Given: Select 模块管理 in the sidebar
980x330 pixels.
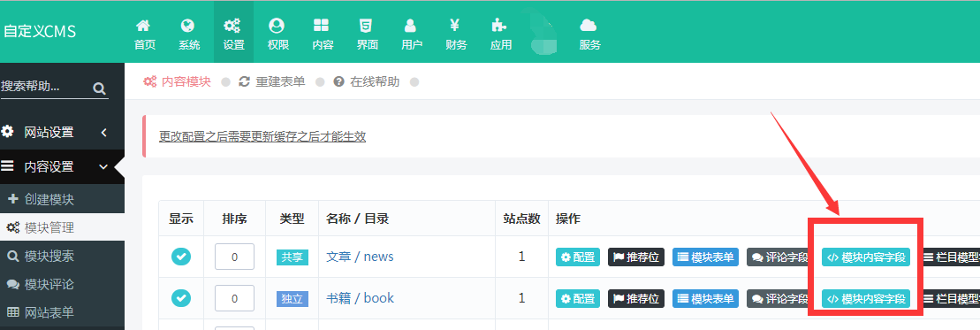Looking at the screenshot, I should point(62,228).
